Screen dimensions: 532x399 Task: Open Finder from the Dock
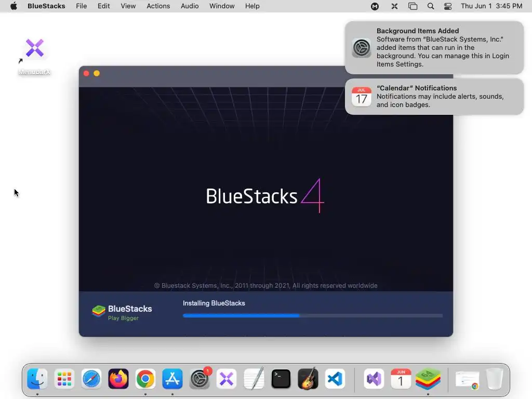coord(37,379)
